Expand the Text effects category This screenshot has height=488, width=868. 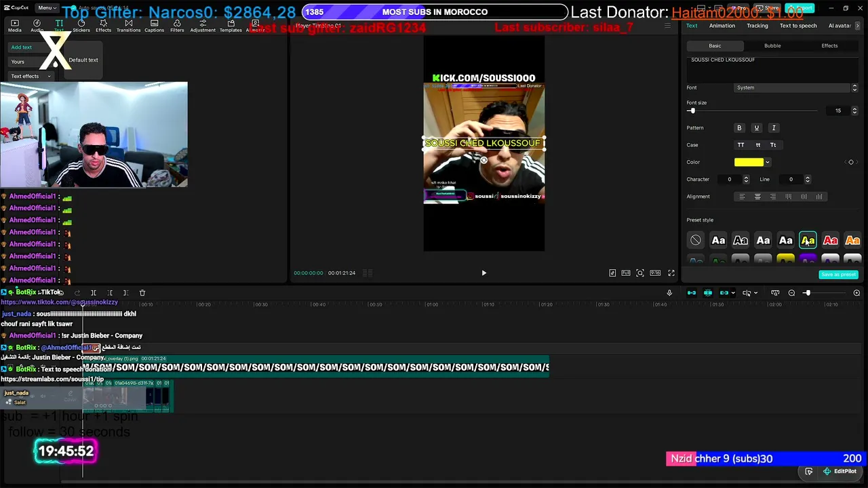[x=31, y=77]
